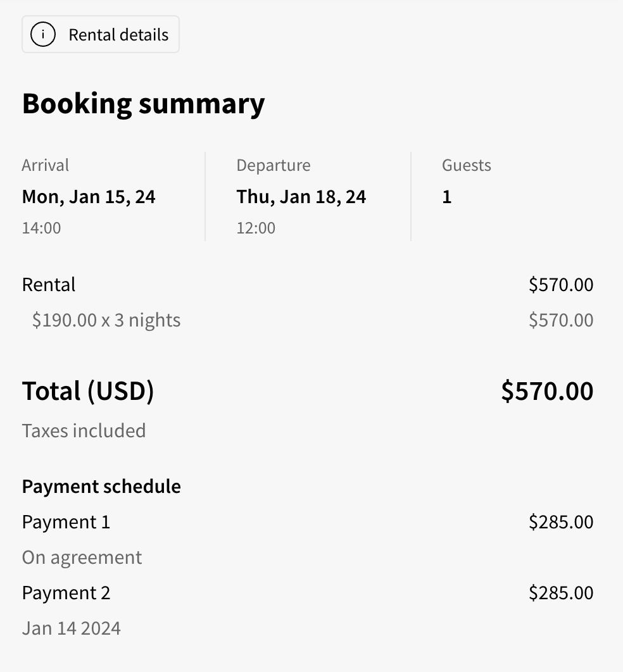Click the info circle icon
The image size is (623, 672).
pos(43,34)
